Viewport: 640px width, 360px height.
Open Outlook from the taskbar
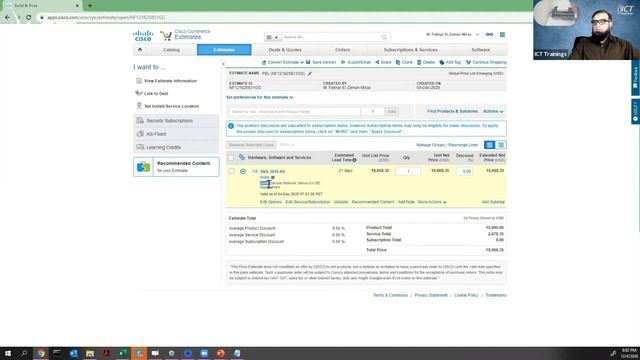73,353
